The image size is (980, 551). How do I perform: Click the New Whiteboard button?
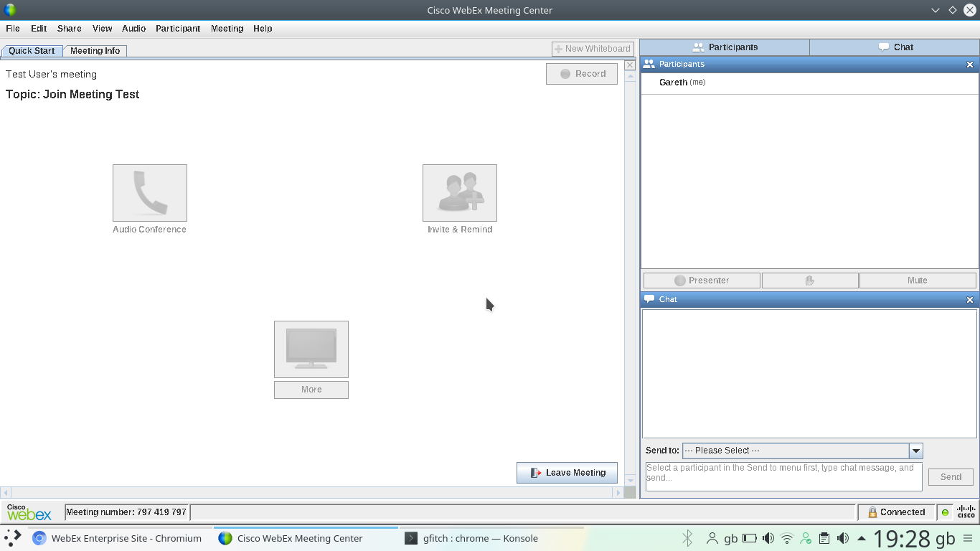[x=593, y=49]
